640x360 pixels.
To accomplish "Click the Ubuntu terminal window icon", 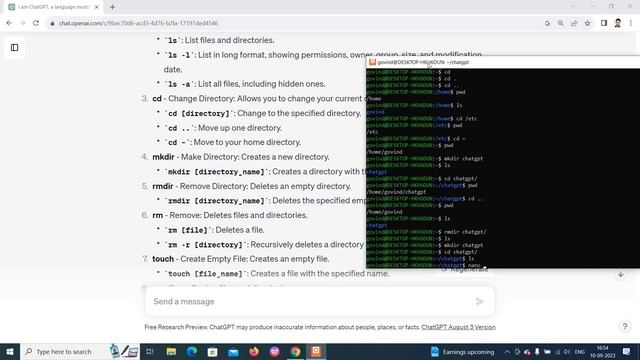I will (372, 62).
